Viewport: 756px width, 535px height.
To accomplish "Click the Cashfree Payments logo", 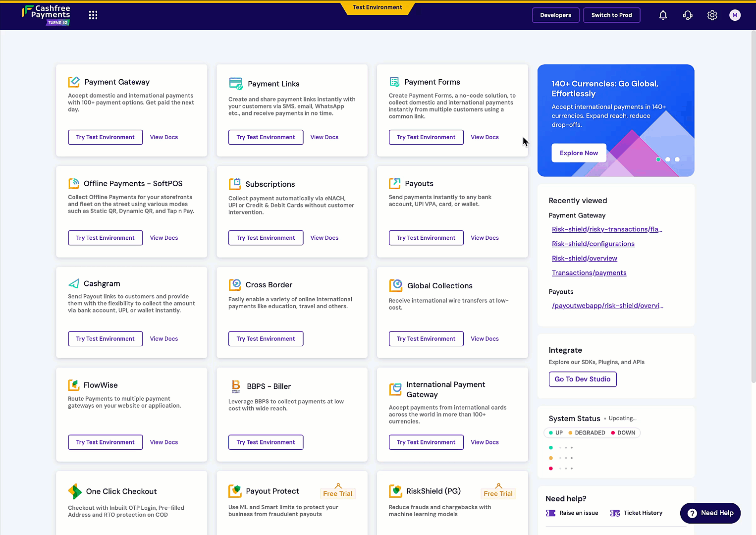I will pos(46,15).
